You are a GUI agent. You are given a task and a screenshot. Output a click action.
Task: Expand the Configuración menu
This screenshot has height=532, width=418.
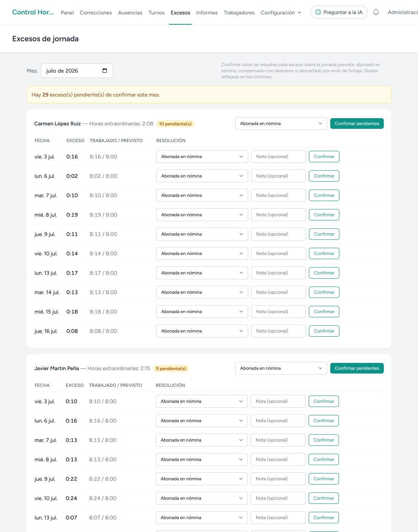click(x=281, y=13)
